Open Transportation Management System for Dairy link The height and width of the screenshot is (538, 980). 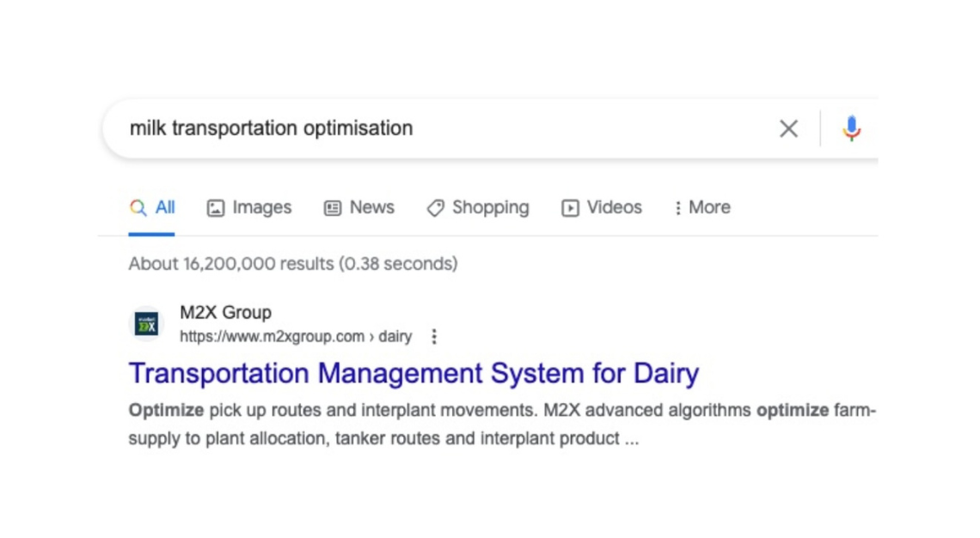(x=413, y=373)
